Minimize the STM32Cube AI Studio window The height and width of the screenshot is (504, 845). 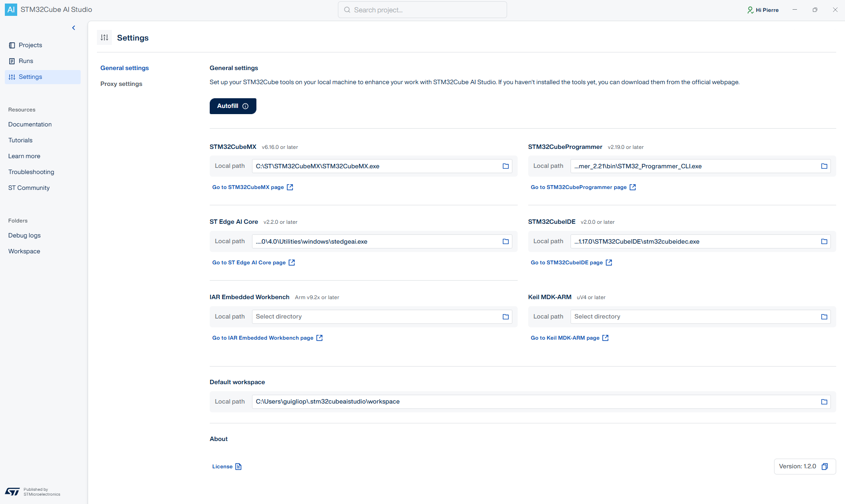795,10
